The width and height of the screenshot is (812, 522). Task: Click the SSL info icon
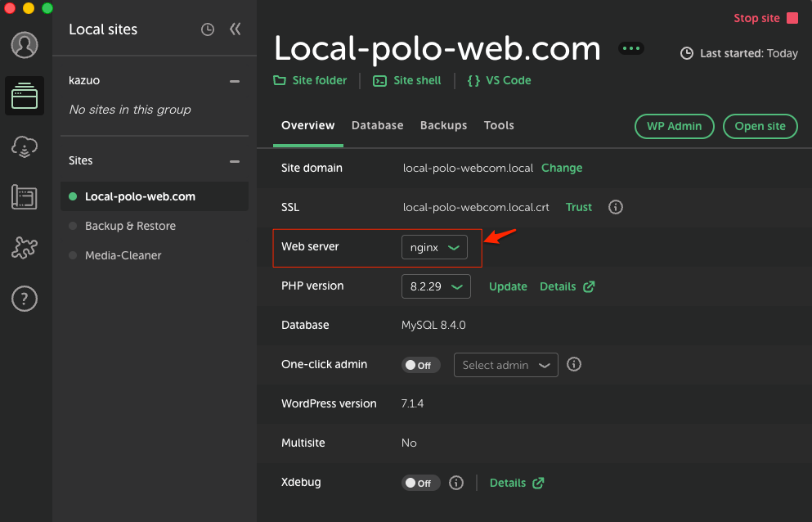click(x=615, y=207)
